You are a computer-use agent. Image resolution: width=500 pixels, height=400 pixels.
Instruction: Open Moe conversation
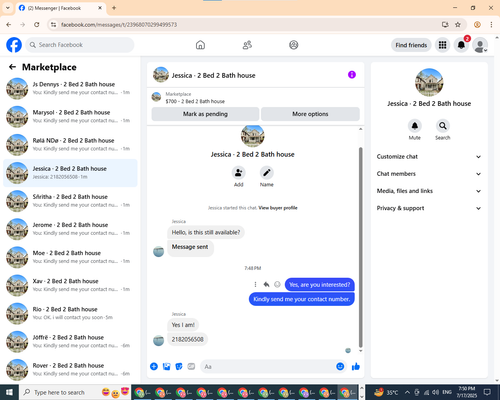point(70,257)
